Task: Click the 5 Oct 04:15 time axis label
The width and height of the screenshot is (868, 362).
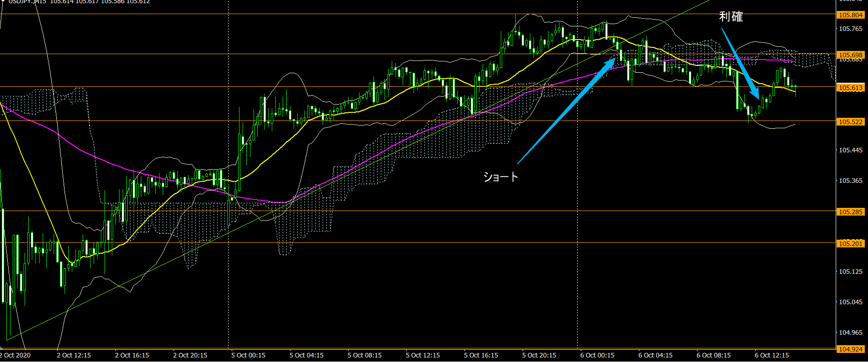Action: [306, 355]
